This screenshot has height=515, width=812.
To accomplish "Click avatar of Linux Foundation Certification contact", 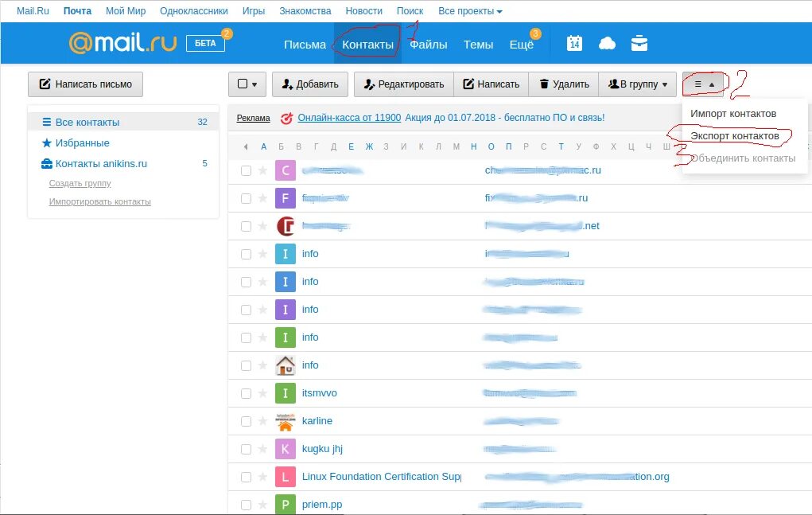I will pyautogui.click(x=286, y=477).
